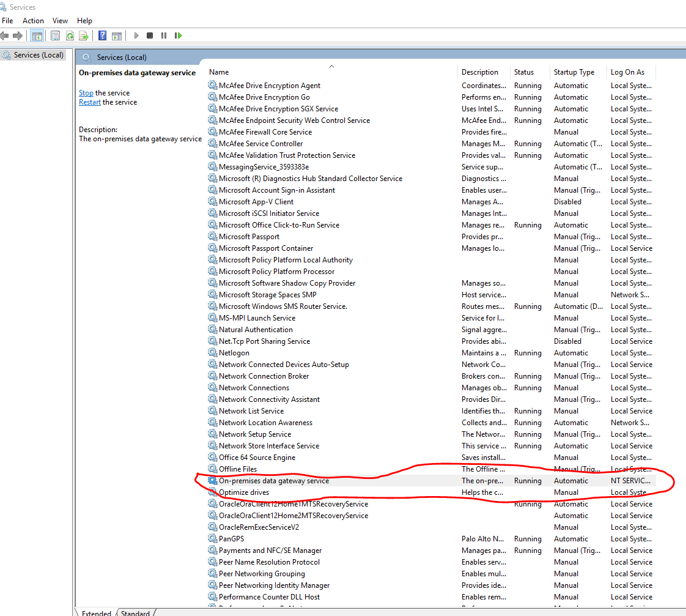Select Microsoft Account Sign-in Assistant row
Screen dimensions: 686x616
click(432, 190)
